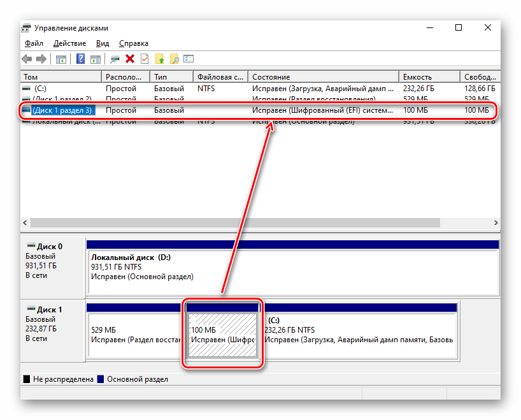Click the Forward arrow toolbar icon
Viewport: 521px width, 420px height.
(41, 59)
